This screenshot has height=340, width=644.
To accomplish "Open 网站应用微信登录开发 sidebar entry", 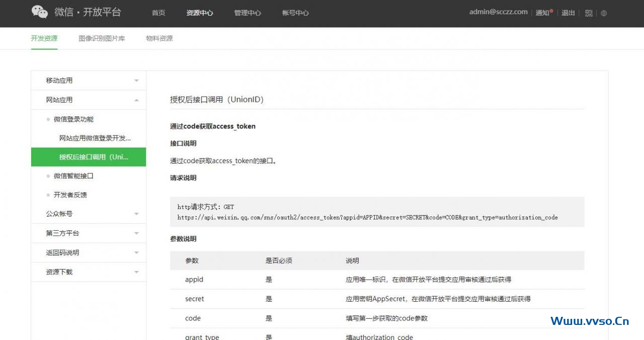I will click(95, 138).
